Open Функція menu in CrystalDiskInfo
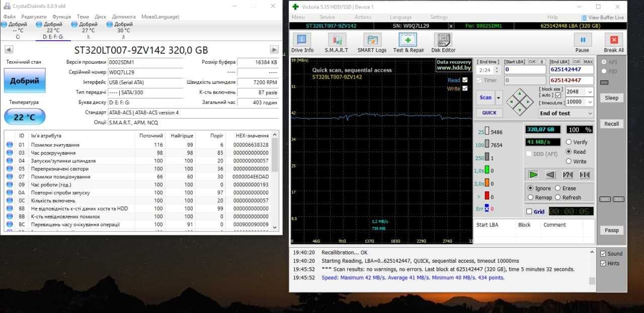 pyautogui.click(x=61, y=17)
